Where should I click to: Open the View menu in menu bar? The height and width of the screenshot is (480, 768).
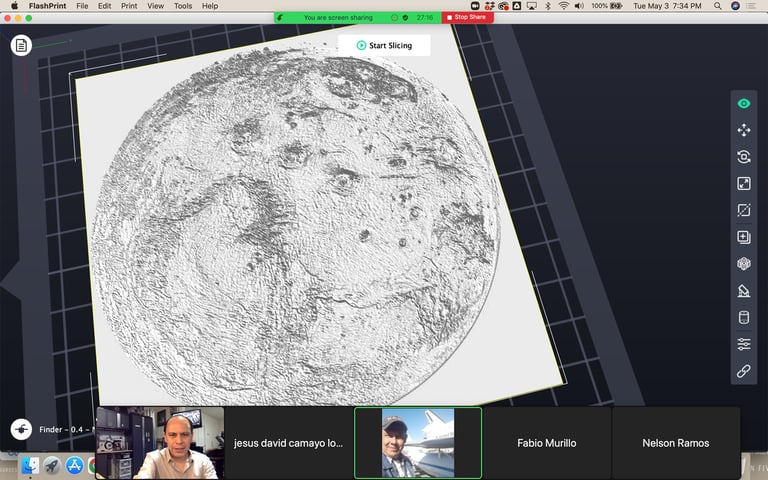pos(155,6)
